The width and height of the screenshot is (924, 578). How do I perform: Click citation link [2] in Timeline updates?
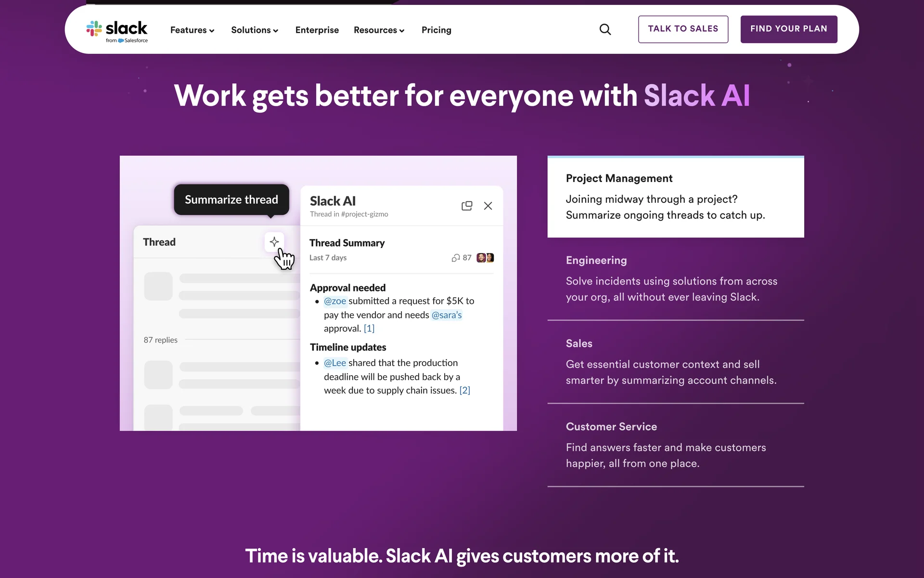click(464, 391)
